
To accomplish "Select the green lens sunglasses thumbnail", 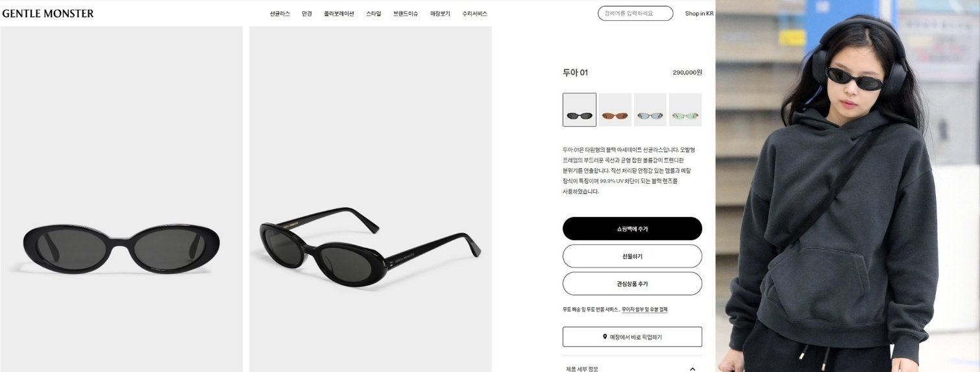I will tap(685, 110).
